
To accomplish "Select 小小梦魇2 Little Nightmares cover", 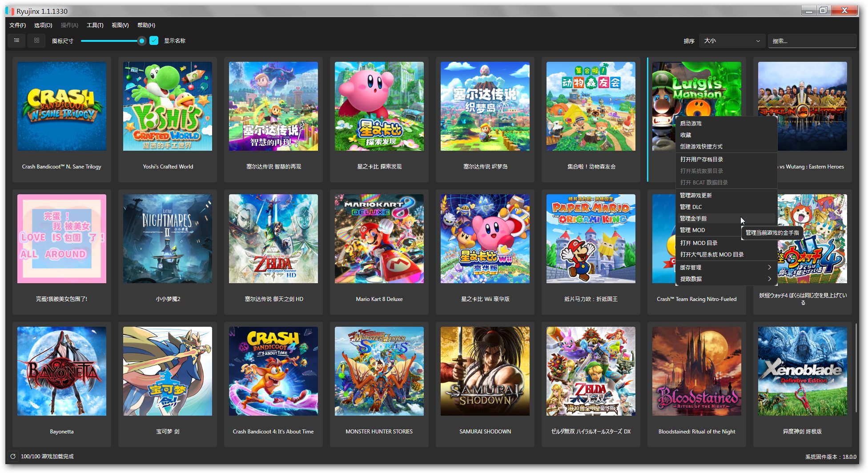I will [x=168, y=239].
